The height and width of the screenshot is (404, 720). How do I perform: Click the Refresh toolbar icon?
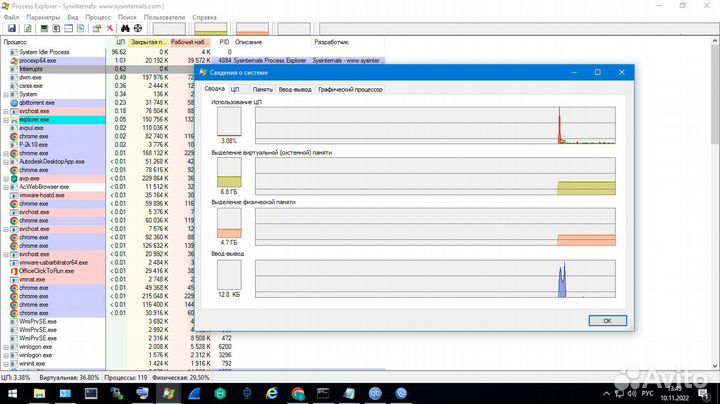point(28,28)
